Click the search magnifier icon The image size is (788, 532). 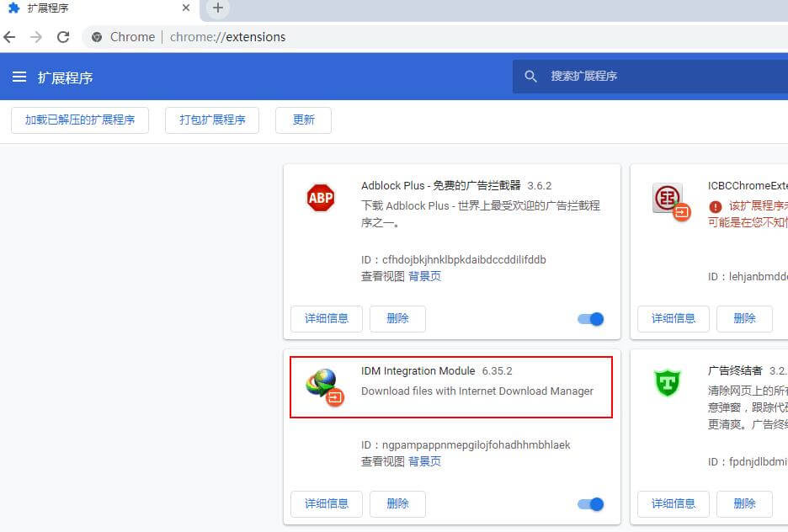click(x=530, y=77)
